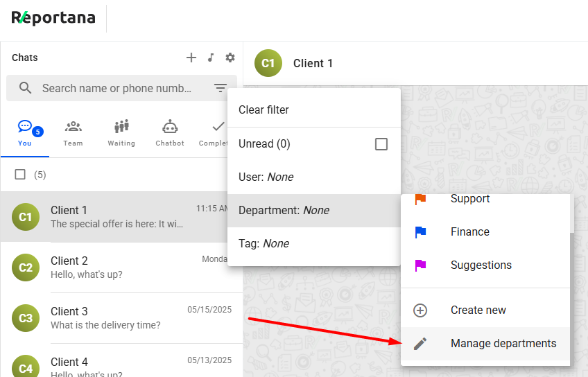The width and height of the screenshot is (588, 377).
Task: Click the filter icon in search bar
Action: point(220,88)
